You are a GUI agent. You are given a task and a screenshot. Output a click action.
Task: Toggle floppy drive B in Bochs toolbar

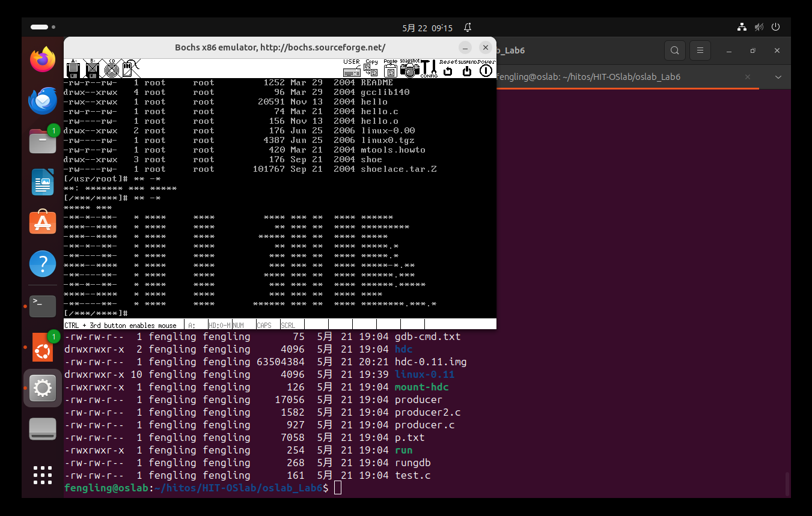click(x=92, y=69)
